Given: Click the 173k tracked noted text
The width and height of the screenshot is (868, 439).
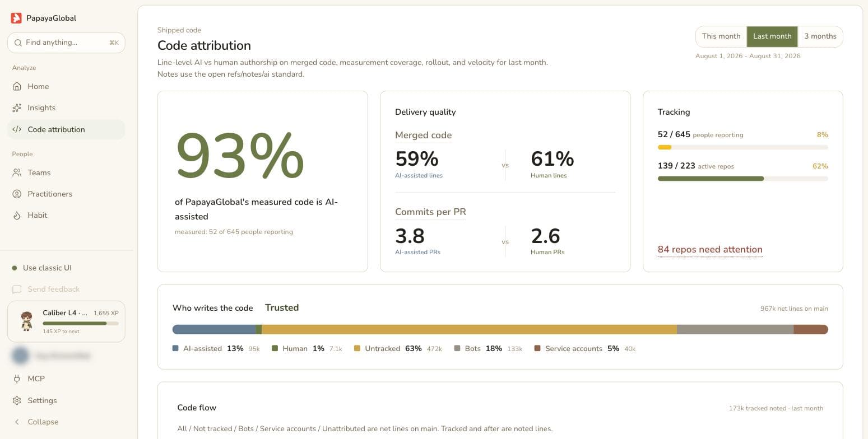Looking at the screenshot, I should [x=776, y=408].
